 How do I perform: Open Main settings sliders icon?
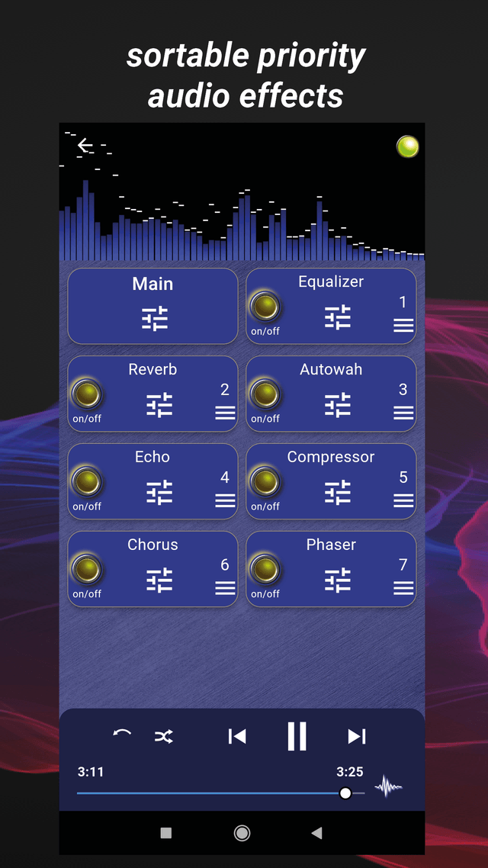154,318
